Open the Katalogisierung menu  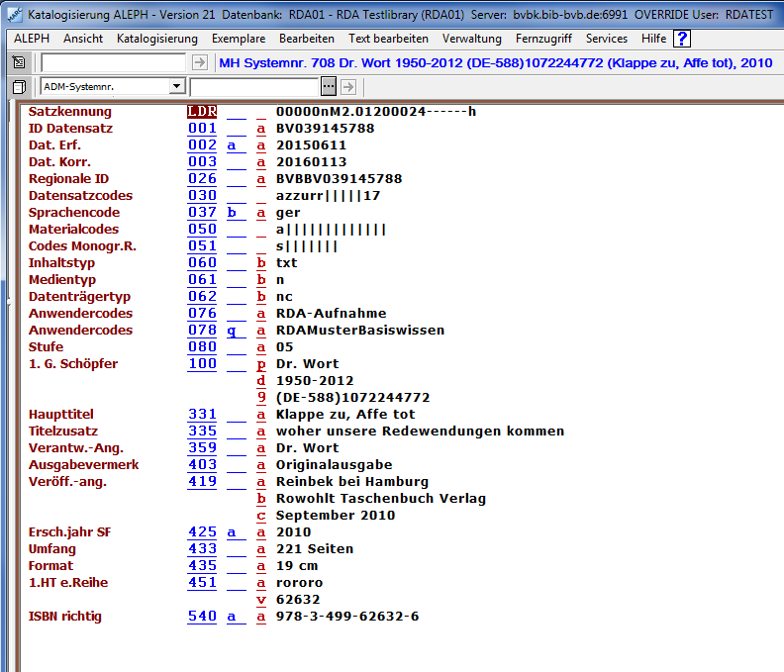(x=156, y=39)
